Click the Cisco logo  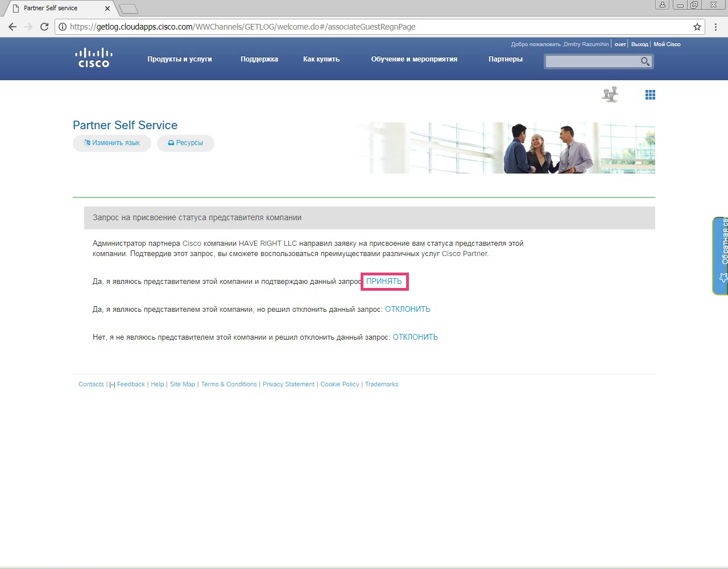tap(94, 58)
